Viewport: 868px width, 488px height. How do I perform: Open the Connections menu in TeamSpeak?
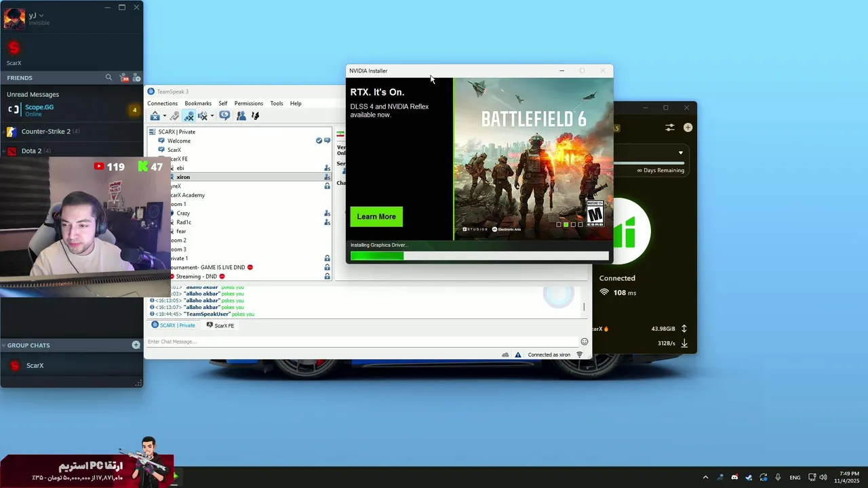coord(163,104)
